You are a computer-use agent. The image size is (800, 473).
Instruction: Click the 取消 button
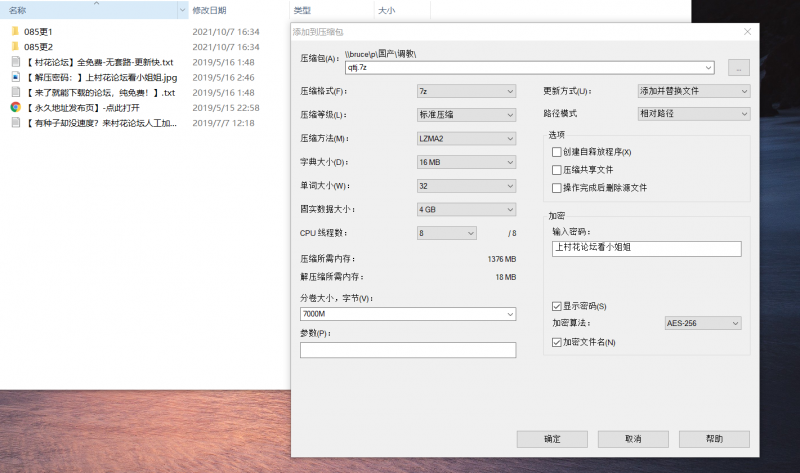tap(632, 439)
